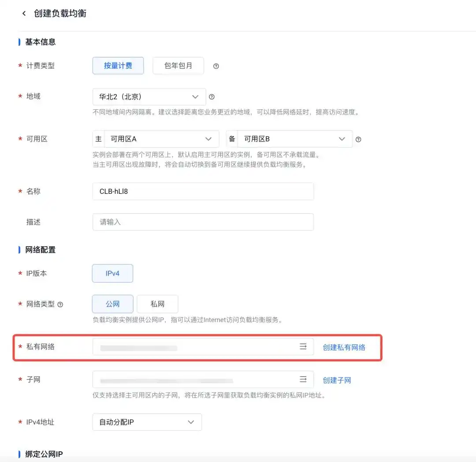
Task: Open the 自动分配IP dropdown
Action: tap(147, 422)
